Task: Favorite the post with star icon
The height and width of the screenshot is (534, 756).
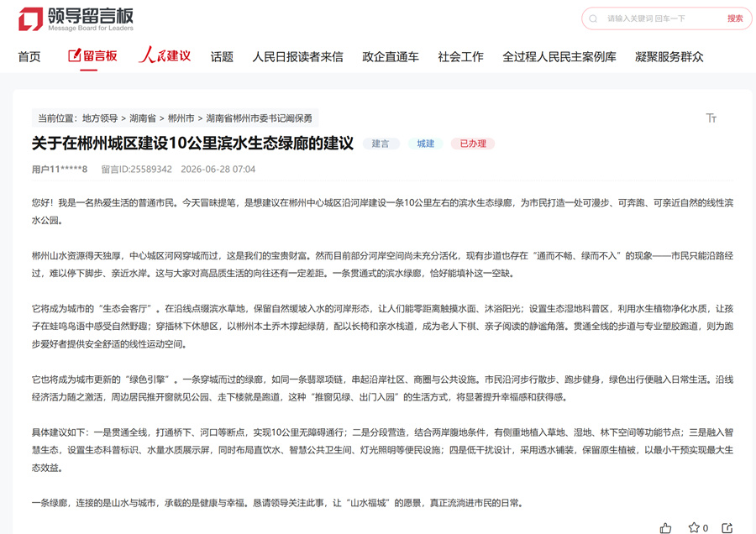Action: [x=694, y=527]
